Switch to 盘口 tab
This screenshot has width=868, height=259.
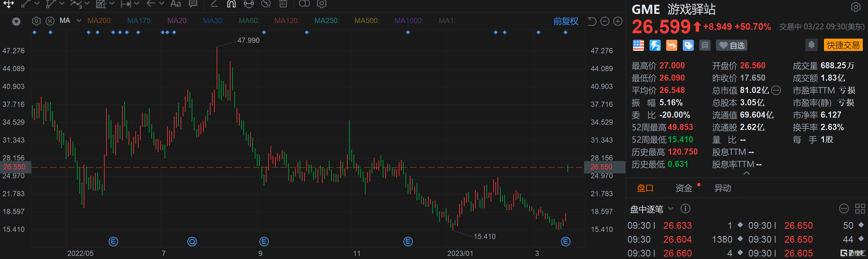[645, 188]
